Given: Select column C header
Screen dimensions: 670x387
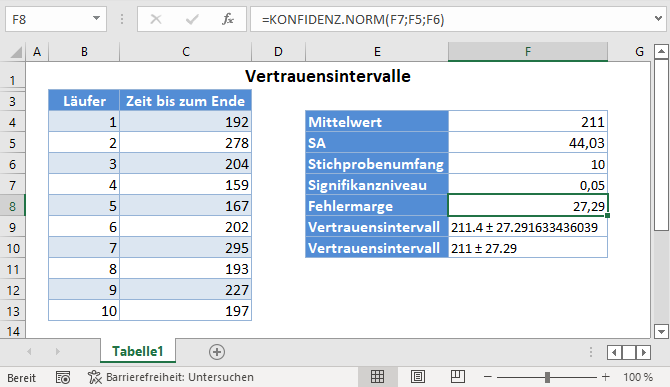Looking at the screenshot, I should point(185,52).
